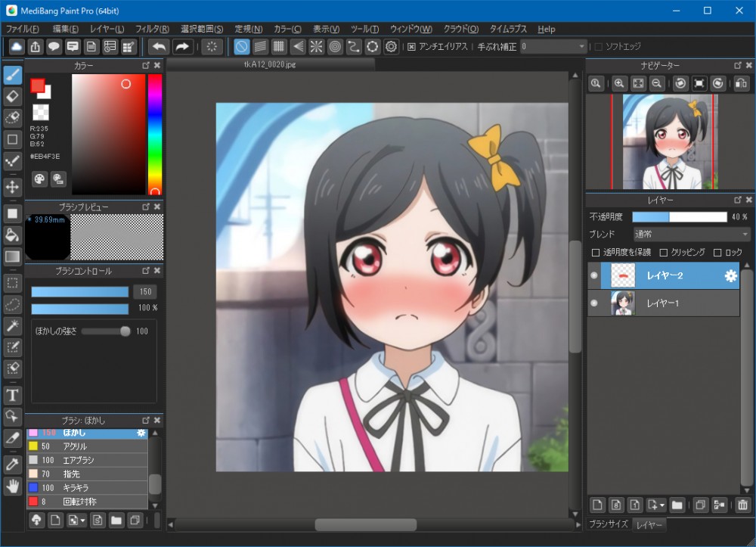Select the Bucket fill tool
Viewport: 756px width, 547px height.
pyautogui.click(x=13, y=235)
